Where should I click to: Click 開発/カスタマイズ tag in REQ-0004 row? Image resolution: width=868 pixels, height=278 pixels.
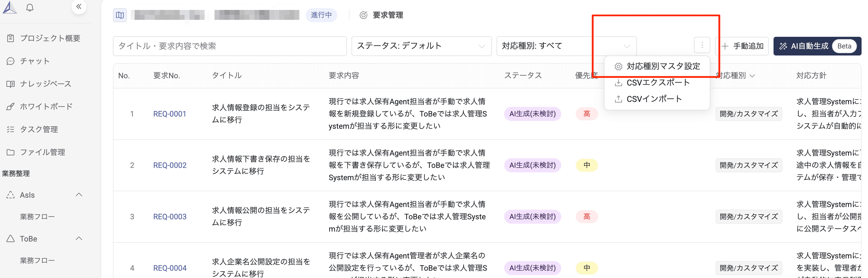[x=749, y=268]
